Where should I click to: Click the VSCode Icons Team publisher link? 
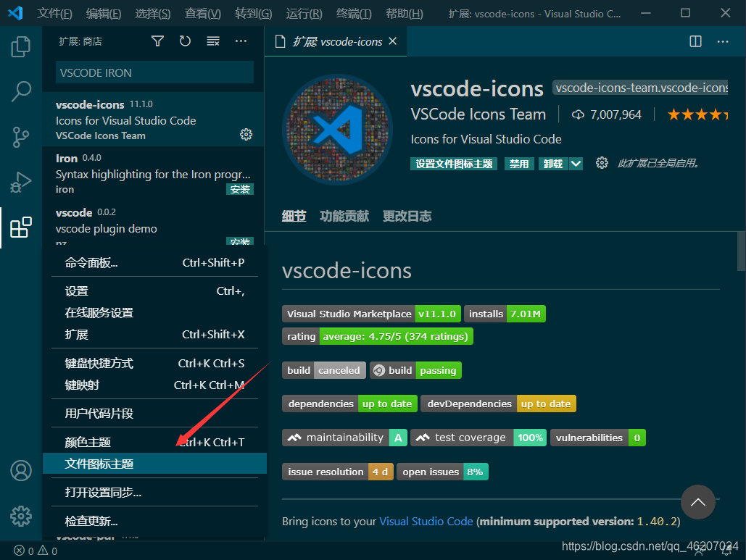(478, 114)
